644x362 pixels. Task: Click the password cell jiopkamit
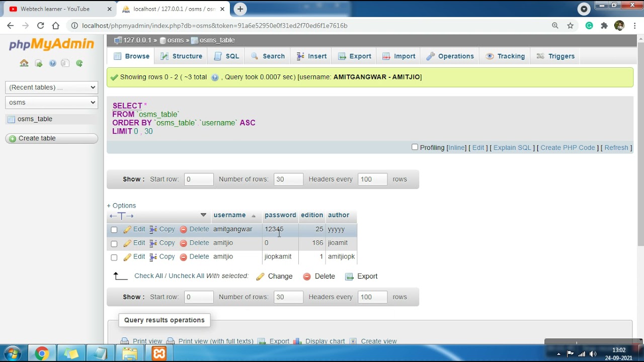point(280,256)
